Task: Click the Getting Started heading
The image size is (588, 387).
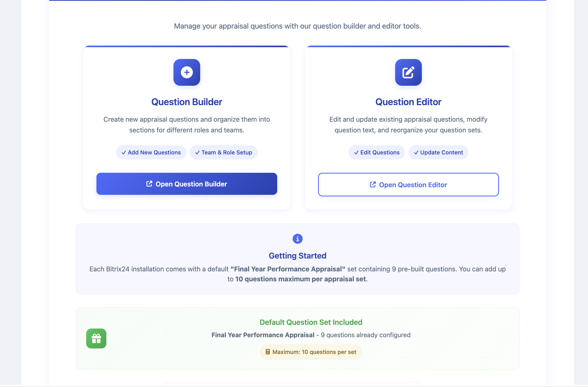Action: point(297,256)
